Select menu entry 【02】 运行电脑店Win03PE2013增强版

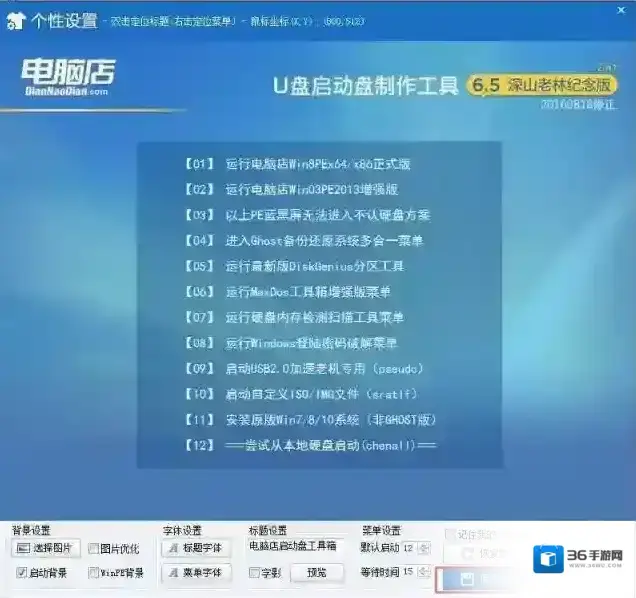click(x=292, y=189)
